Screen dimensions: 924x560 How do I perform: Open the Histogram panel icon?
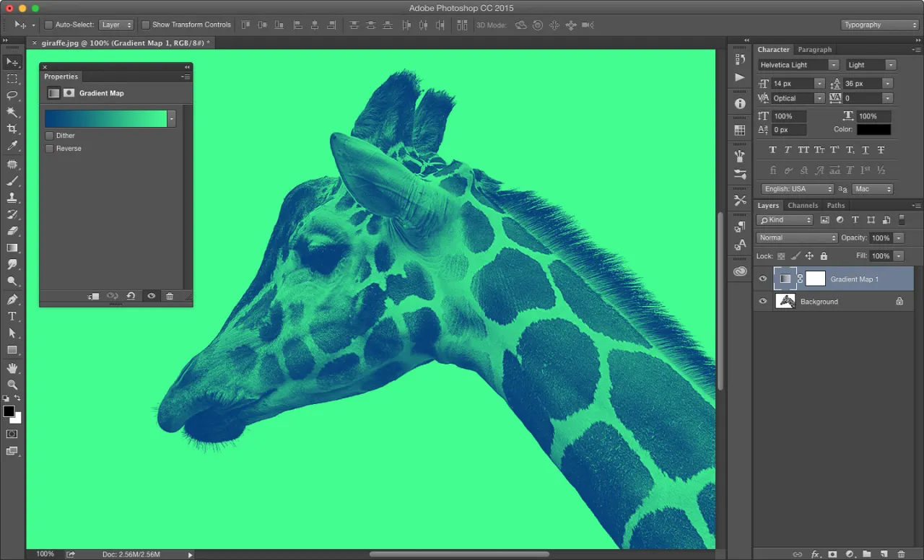(739, 130)
